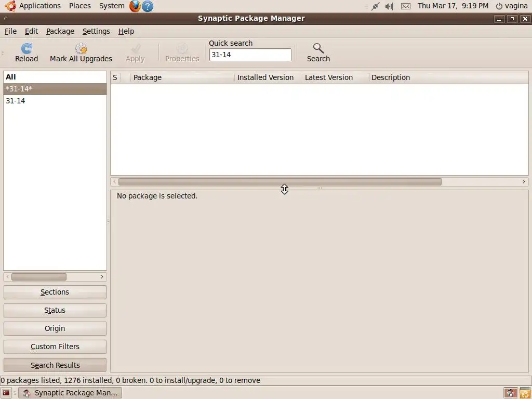Open the Help launcher question-mark icon
Screen dimensions: 532x399
click(147, 6)
